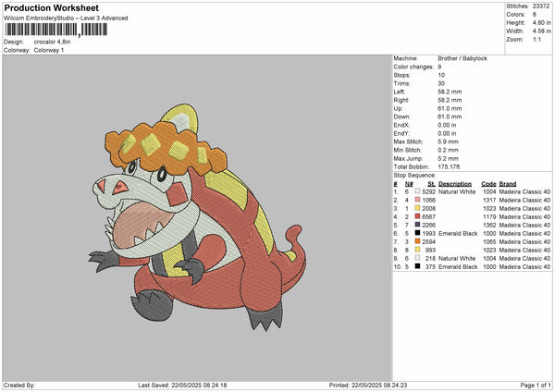Click the stitches count '23372'
555x392 pixels.
click(541, 6)
